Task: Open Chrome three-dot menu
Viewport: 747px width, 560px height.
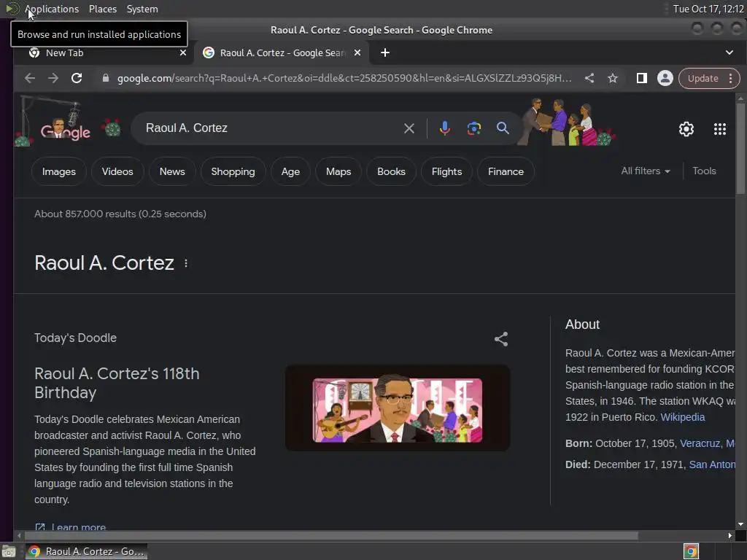Action: [x=730, y=79]
